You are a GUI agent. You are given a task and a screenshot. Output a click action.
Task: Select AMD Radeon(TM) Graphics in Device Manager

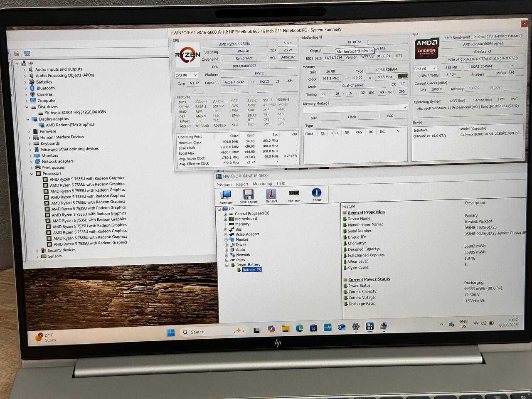click(70, 125)
